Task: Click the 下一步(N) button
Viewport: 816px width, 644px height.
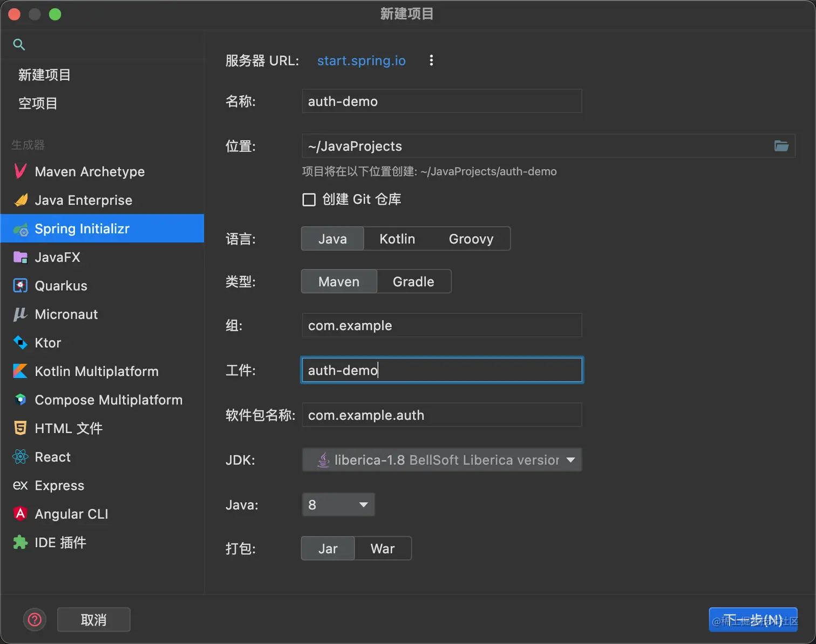Action: (753, 620)
